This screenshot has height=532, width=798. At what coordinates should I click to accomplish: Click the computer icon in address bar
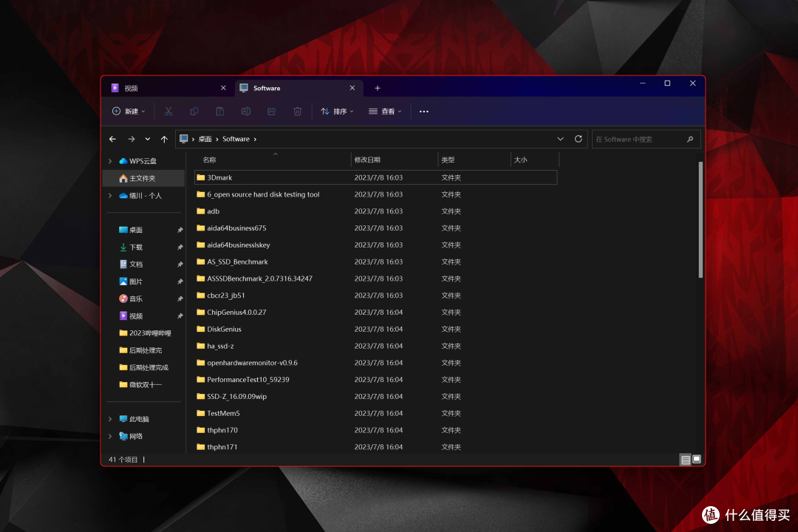[x=184, y=139]
